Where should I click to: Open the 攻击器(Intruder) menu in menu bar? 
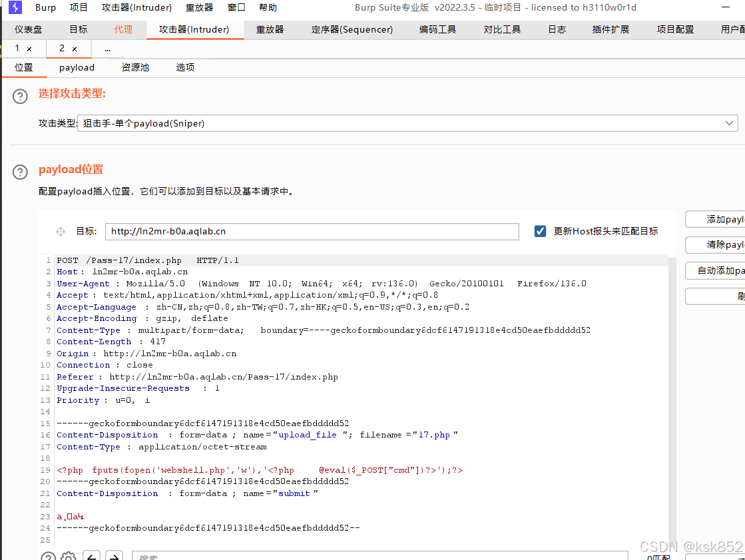137,7
